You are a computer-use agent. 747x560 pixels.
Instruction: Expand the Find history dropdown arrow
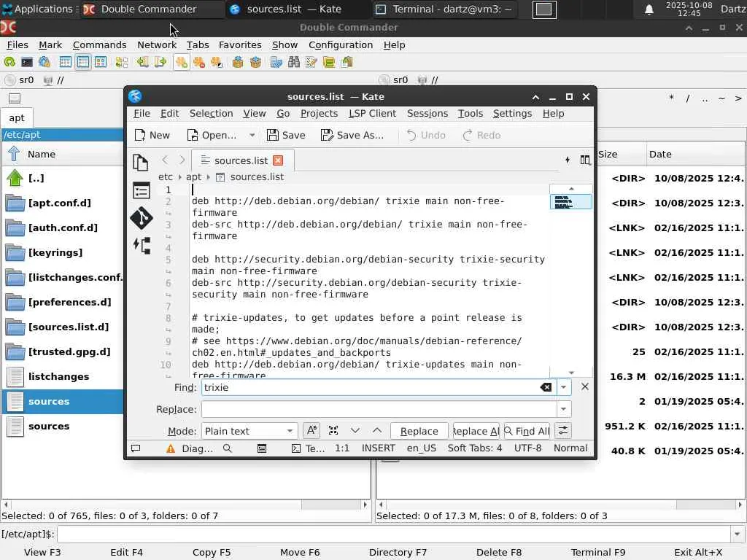564,388
